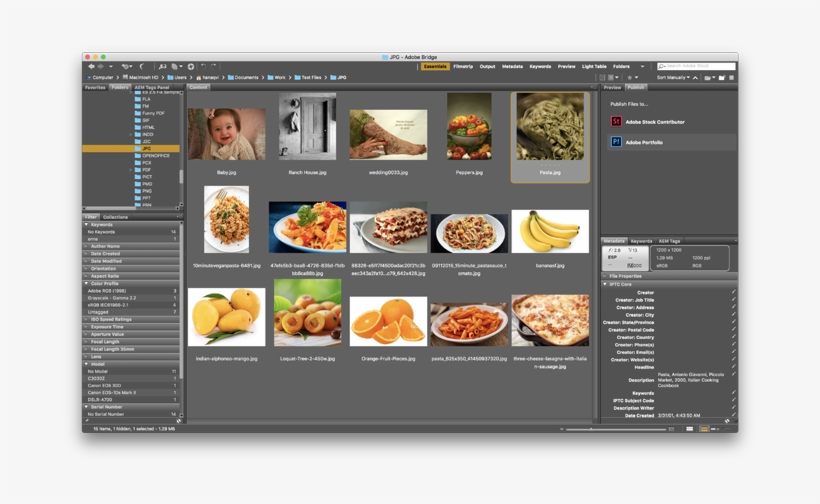The width and height of the screenshot is (820, 504).
Task: Select the bananasf.jpg thumbnail
Action: (x=550, y=232)
